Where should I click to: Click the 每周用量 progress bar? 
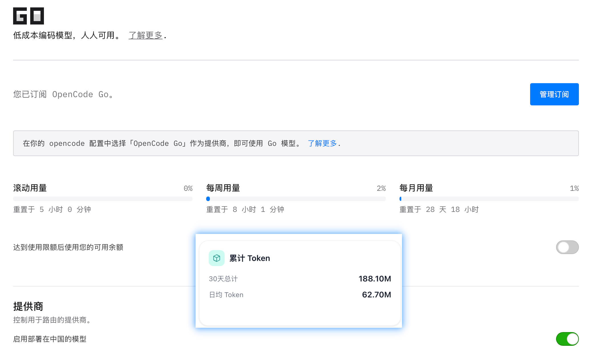pos(296,199)
